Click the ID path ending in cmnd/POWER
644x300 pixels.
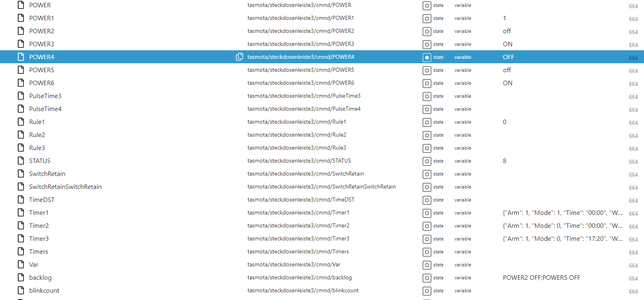tap(300, 5)
